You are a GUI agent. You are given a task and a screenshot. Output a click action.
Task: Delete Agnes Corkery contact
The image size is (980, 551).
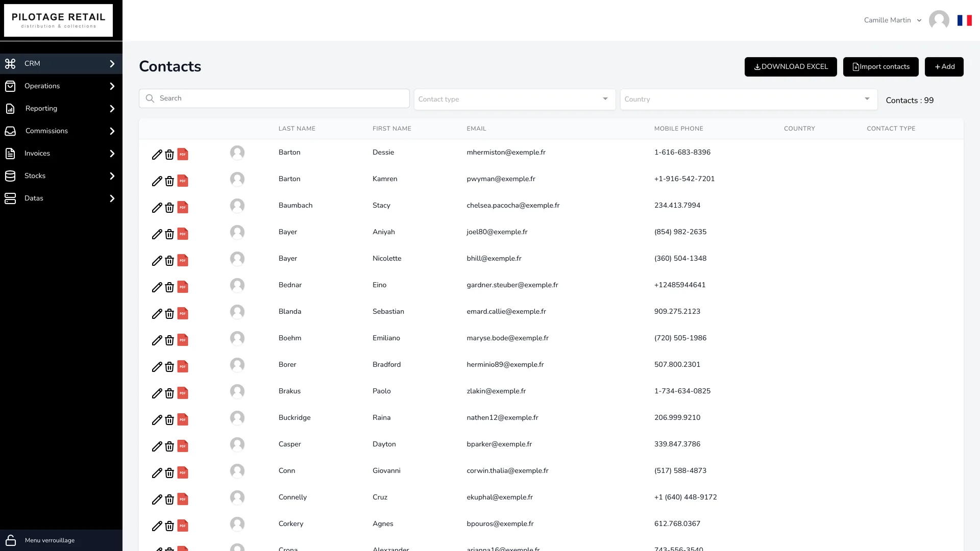(169, 526)
